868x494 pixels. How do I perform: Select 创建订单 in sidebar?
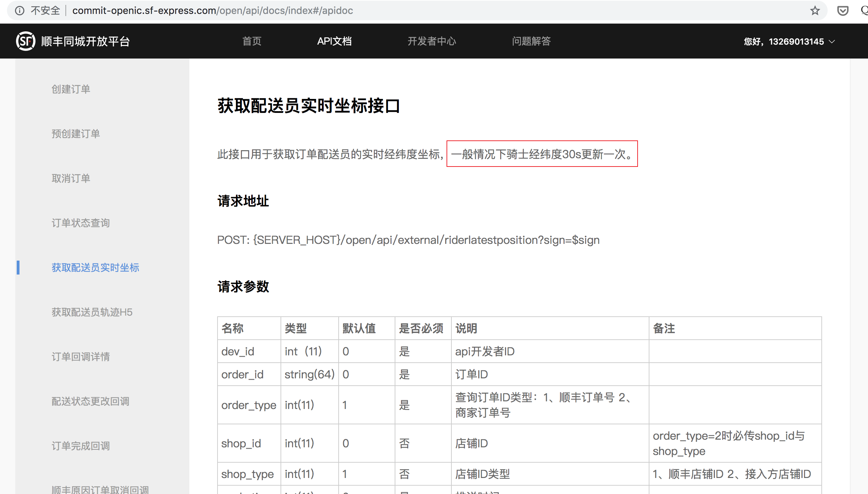71,89
